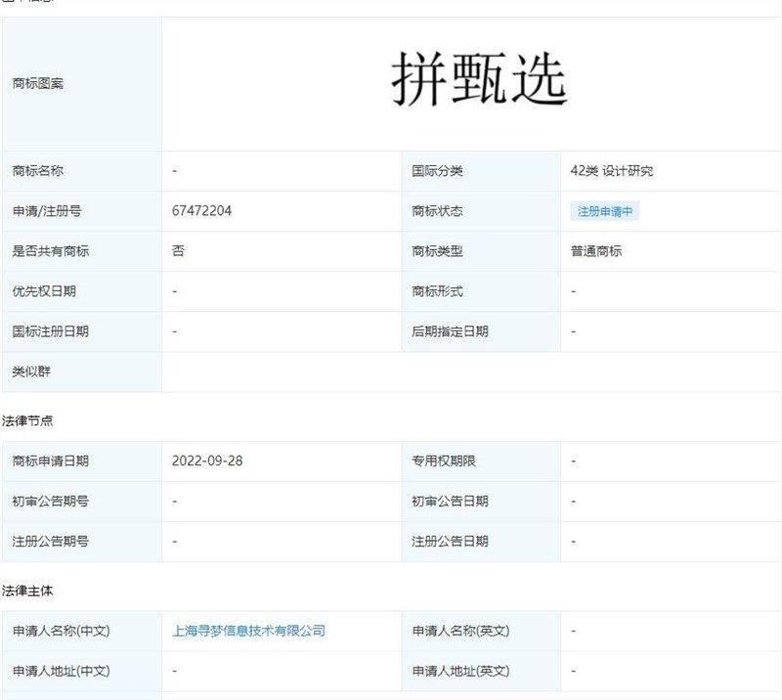Click the 国际分类 label
Screen dimensions: 782x700
click(x=437, y=171)
